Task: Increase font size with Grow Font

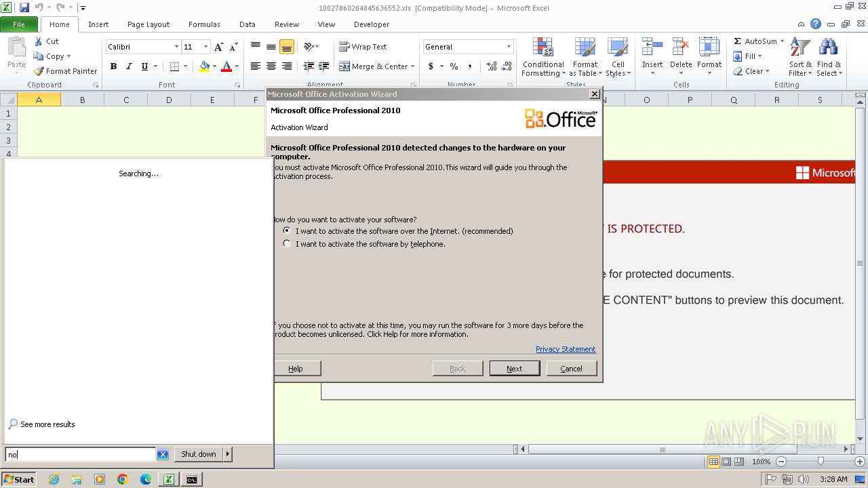Action: click(x=218, y=47)
